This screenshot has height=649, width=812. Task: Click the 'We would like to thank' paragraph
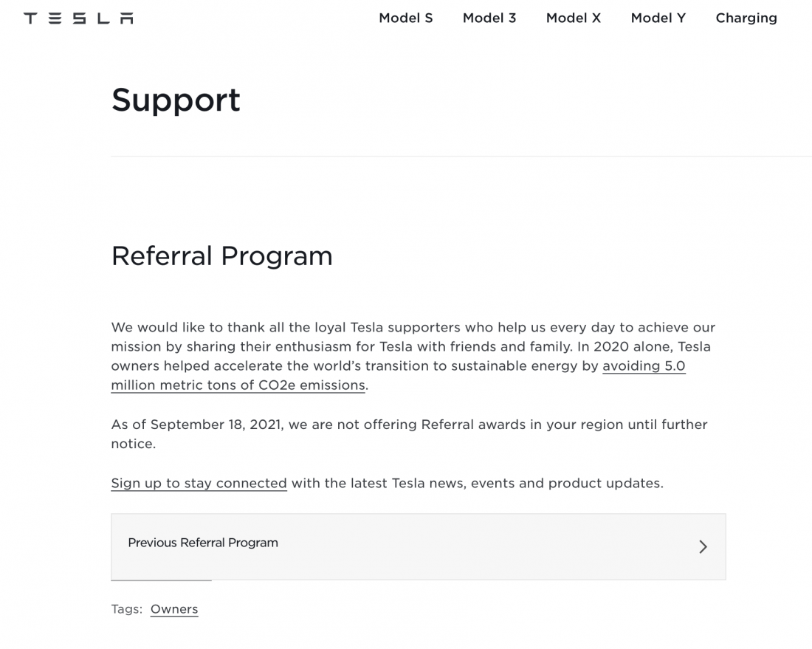[x=413, y=328]
